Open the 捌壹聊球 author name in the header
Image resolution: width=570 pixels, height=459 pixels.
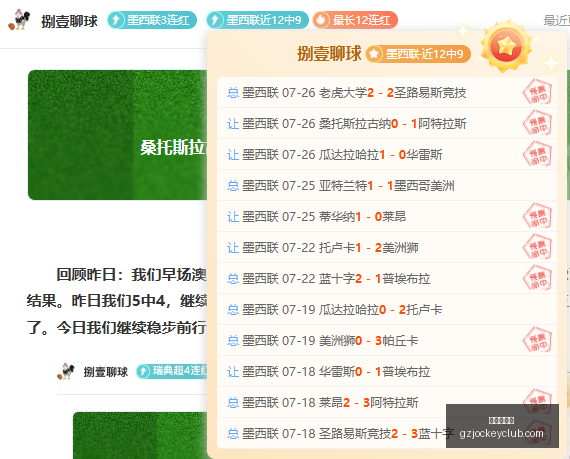(x=69, y=21)
